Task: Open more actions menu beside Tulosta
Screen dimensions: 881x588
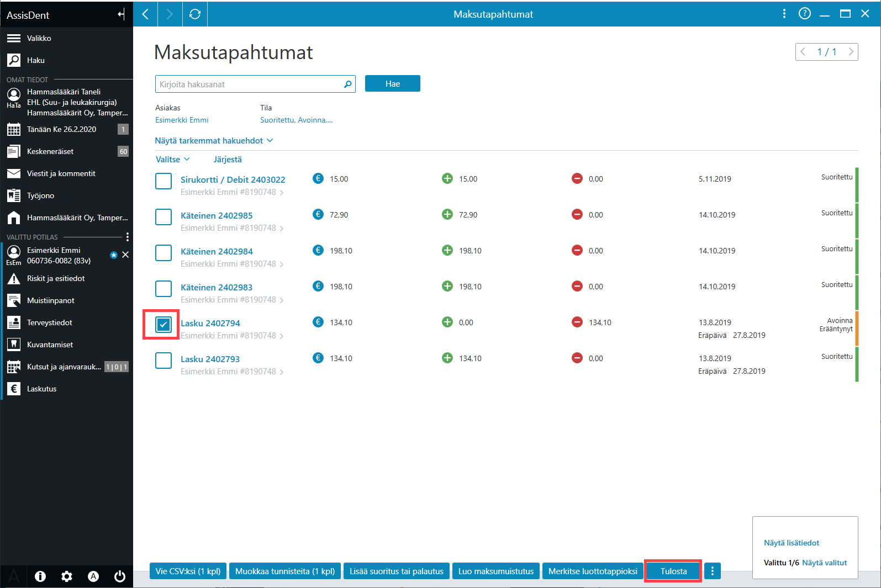Action: pos(713,571)
